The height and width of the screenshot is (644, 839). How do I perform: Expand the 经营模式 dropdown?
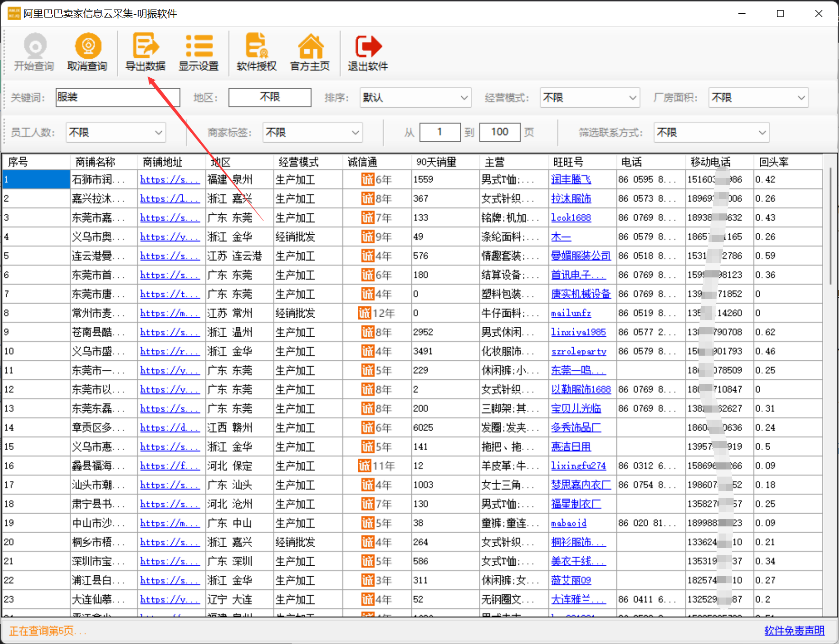590,98
